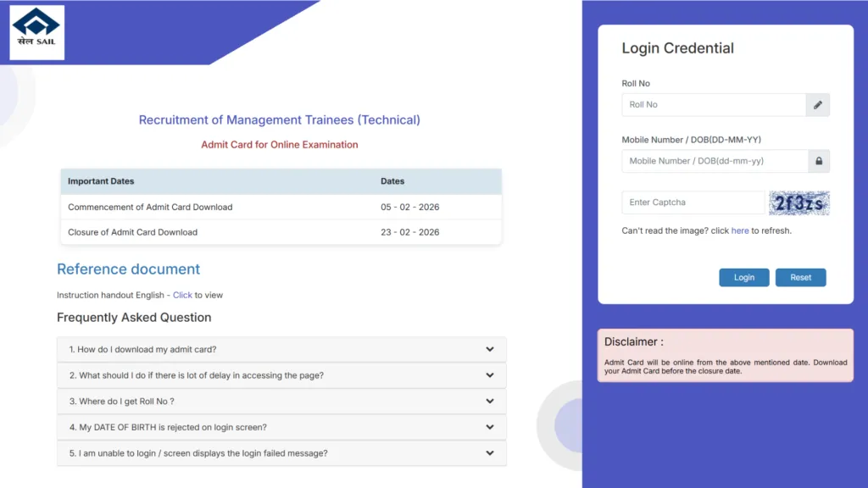The image size is (868, 488).
Task: Click the pencil icon beside Roll No field
Action: coord(817,104)
